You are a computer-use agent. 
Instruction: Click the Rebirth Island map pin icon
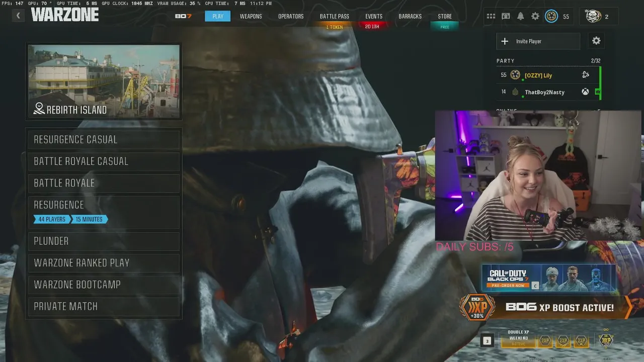click(39, 109)
